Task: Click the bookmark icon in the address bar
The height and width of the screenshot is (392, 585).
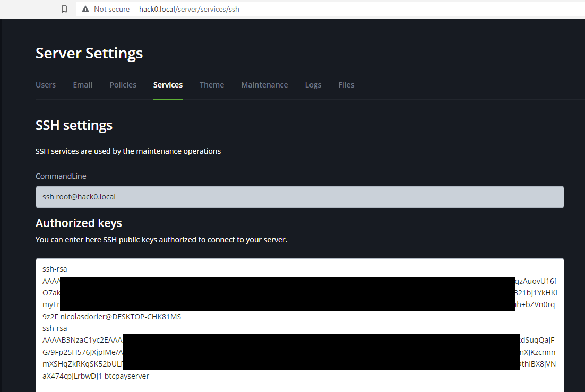Action: point(64,8)
